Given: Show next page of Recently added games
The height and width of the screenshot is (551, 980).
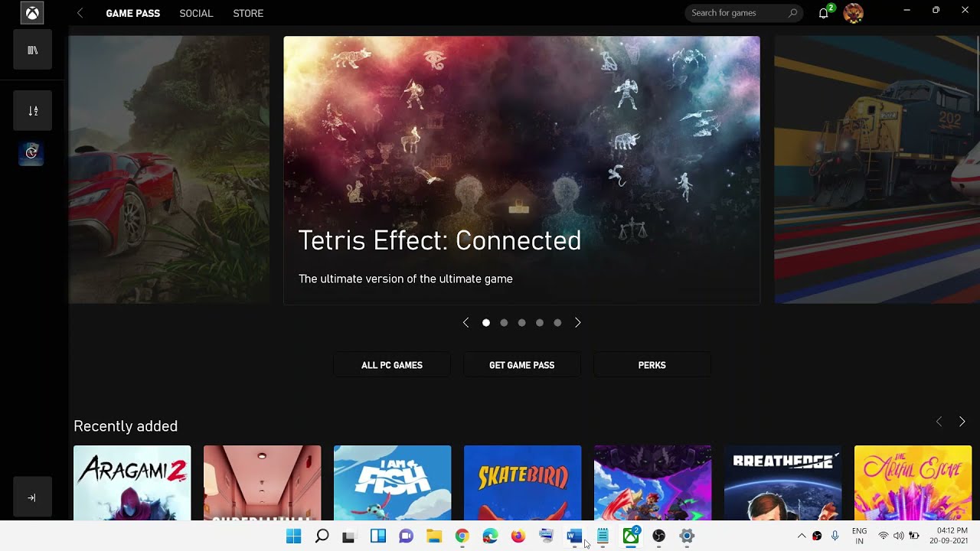Looking at the screenshot, I should pyautogui.click(x=962, y=422).
